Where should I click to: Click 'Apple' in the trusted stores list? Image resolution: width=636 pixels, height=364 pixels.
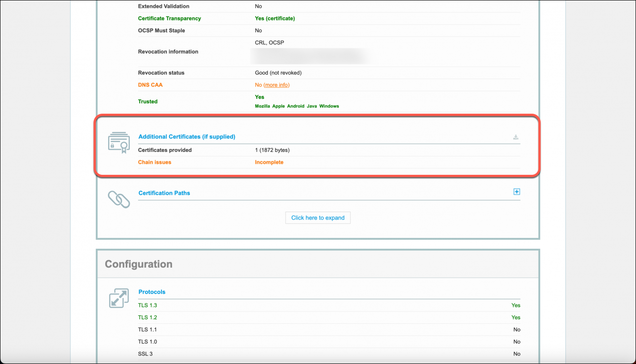click(278, 106)
